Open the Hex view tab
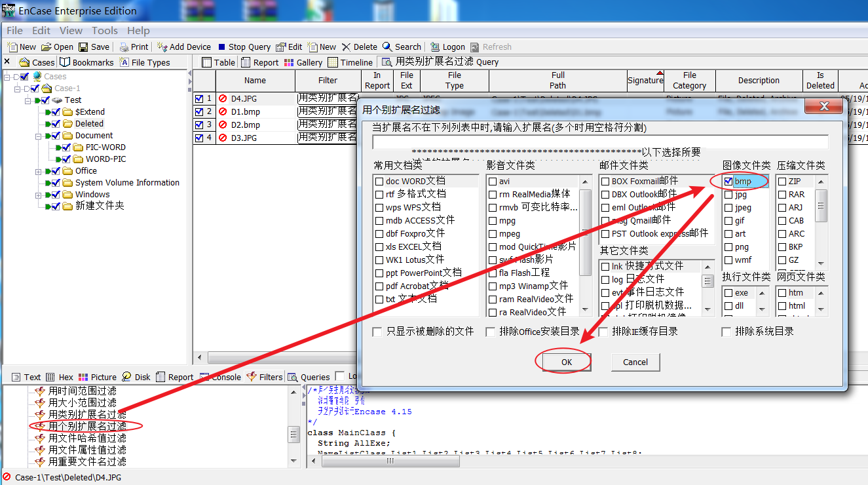The width and height of the screenshot is (868, 485). [x=60, y=377]
